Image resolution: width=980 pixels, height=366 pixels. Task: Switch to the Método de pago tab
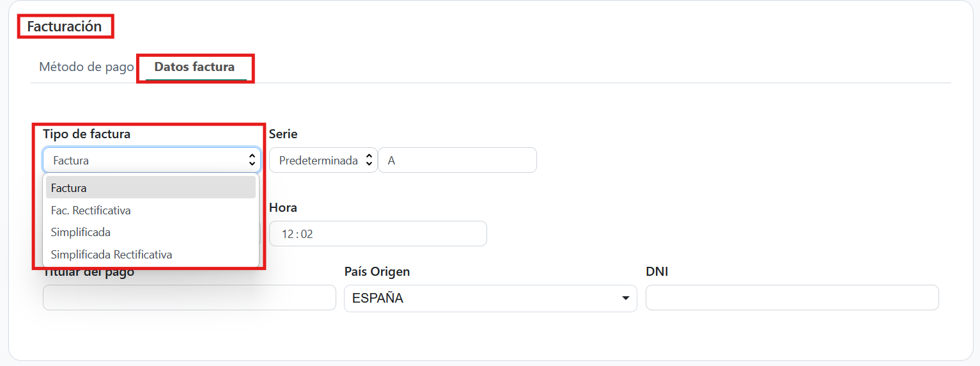tap(86, 67)
